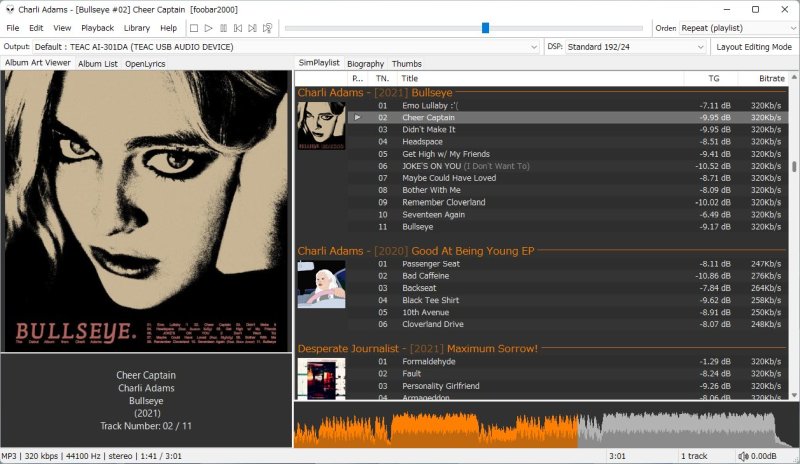Click the Layout Editing Mode button

[754, 47]
